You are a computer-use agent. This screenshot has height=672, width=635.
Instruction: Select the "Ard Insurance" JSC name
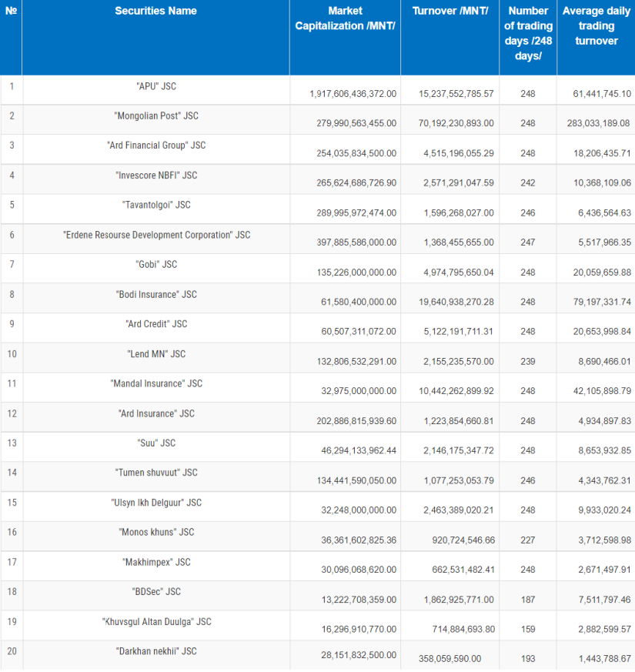(x=156, y=413)
